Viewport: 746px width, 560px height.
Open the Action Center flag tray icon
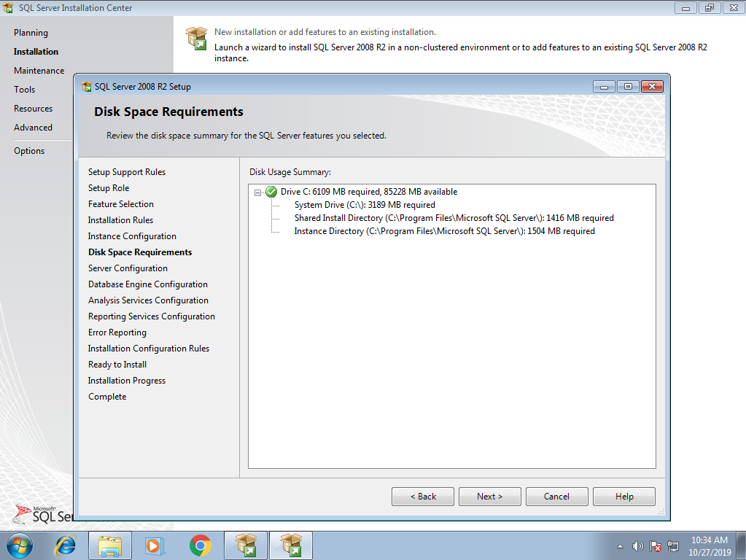655,546
